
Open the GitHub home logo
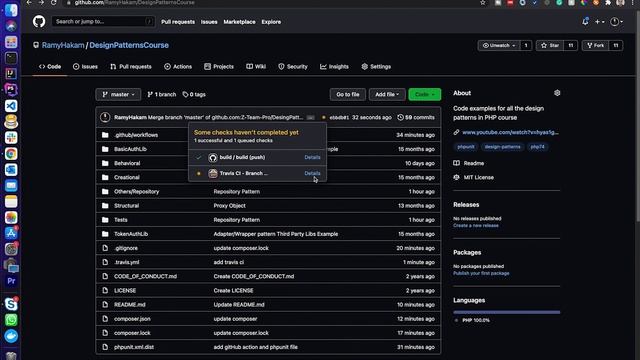tap(39, 21)
